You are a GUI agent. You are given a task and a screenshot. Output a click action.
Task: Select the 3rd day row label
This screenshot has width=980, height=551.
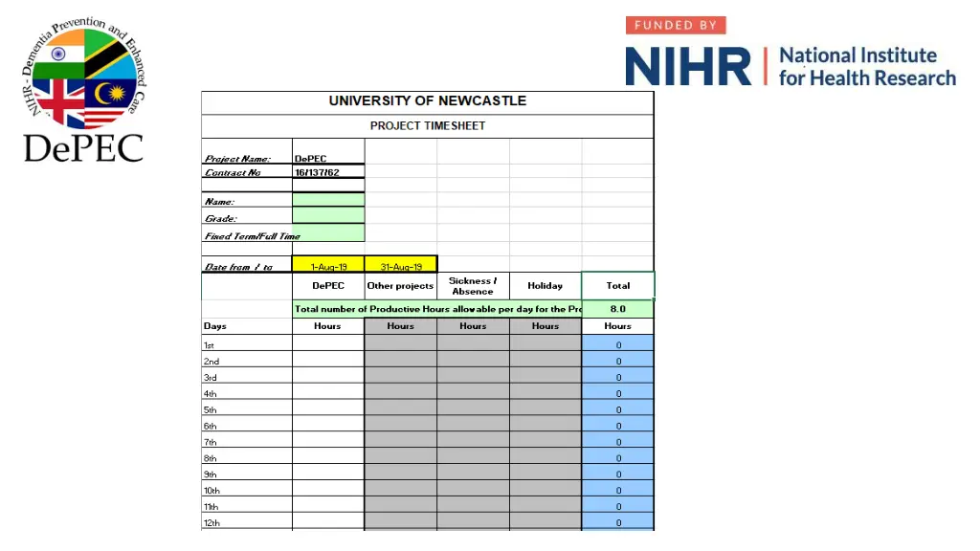pyautogui.click(x=210, y=378)
